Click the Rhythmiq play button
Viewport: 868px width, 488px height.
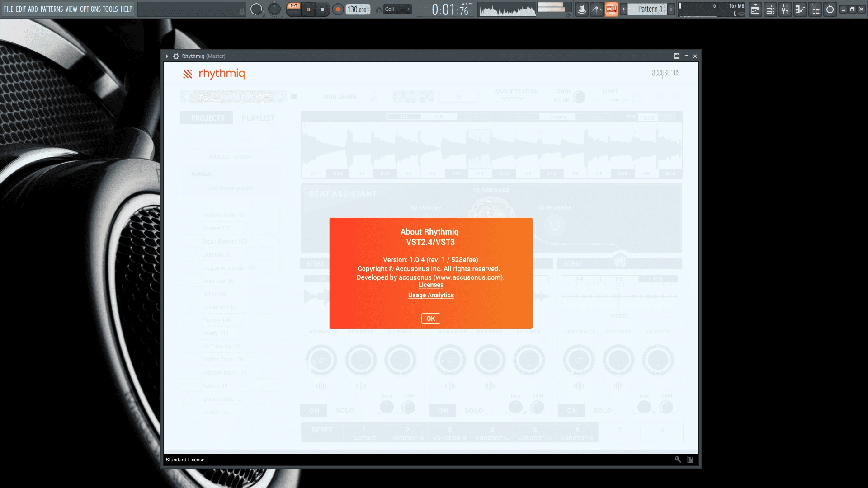(x=458, y=96)
